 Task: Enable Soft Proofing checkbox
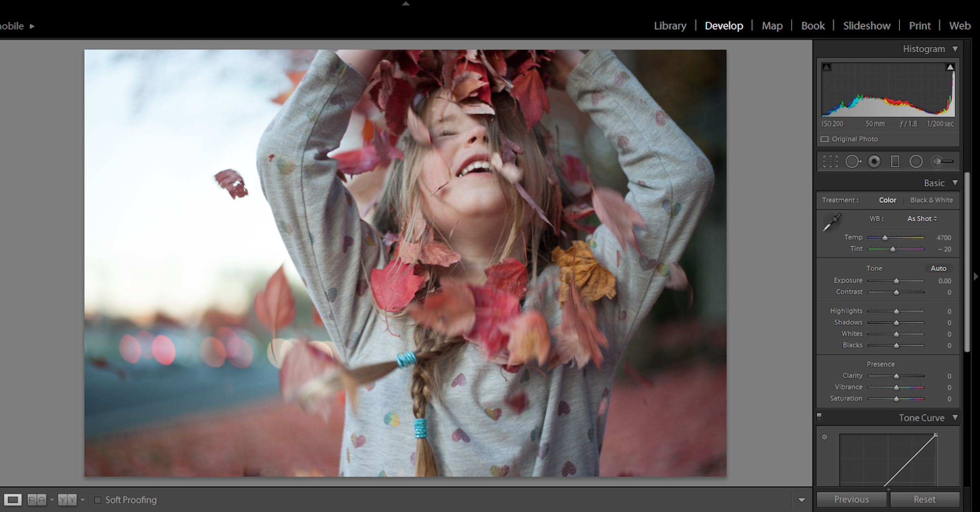pyautogui.click(x=98, y=500)
